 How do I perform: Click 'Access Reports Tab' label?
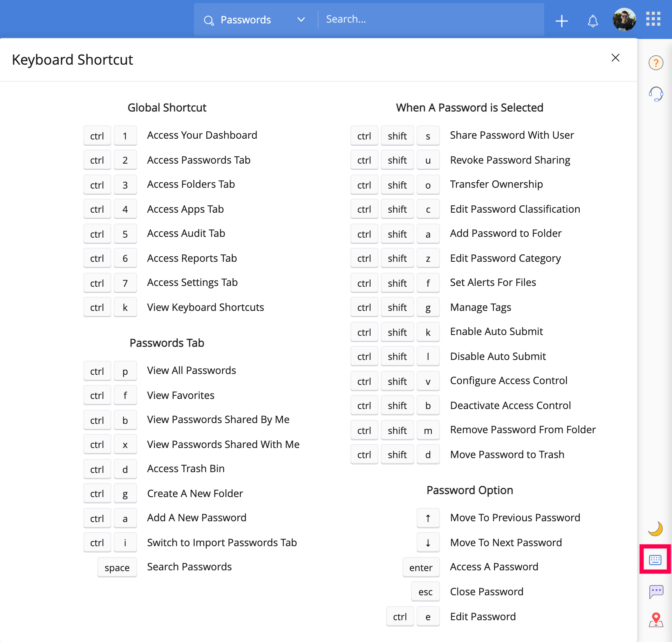192,258
